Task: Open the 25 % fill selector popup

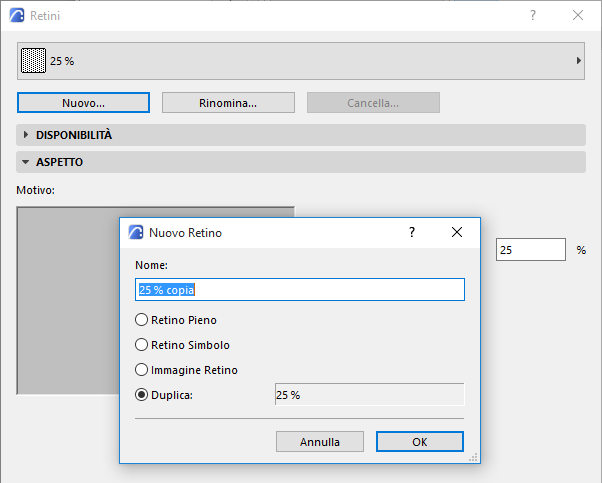Action: 301,61
